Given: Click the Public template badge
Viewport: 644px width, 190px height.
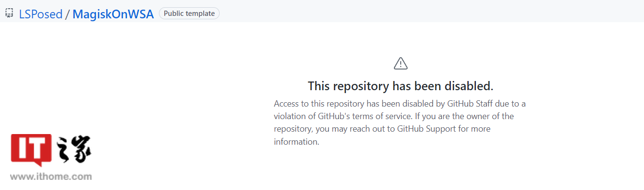Looking at the screenshot, I should click(189, 14).
